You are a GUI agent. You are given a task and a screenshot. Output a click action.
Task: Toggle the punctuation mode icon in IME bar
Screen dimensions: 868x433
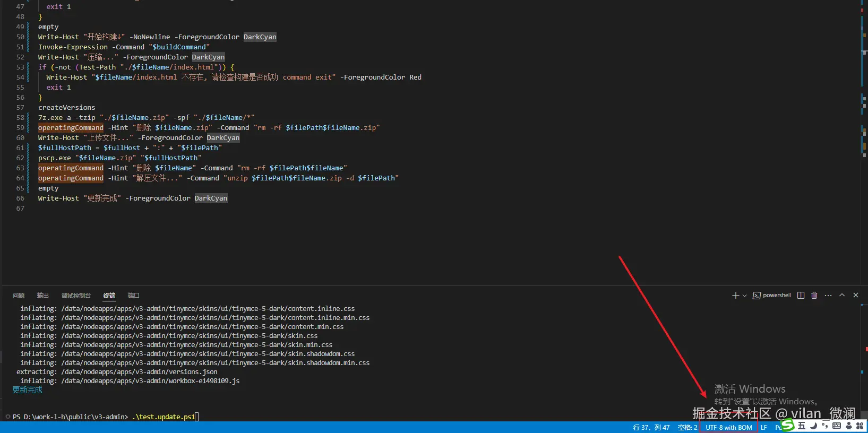[x=824, y=426]
